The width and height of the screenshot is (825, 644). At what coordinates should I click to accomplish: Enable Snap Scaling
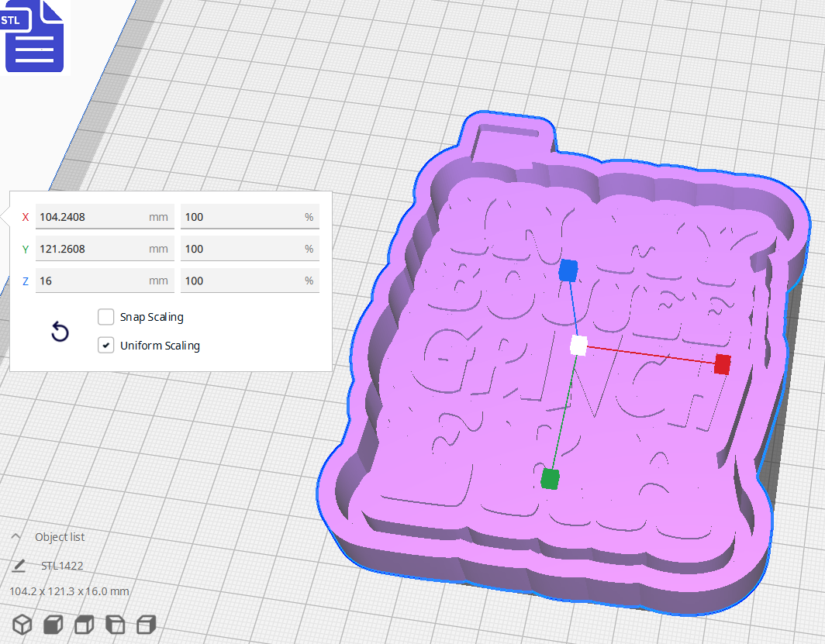pyautogui.click(x=105, y=316)
